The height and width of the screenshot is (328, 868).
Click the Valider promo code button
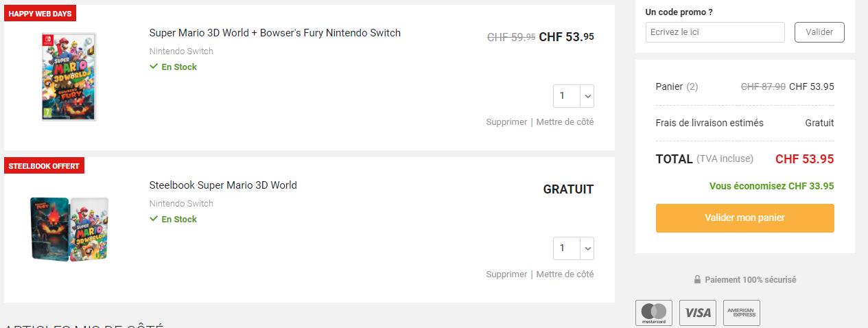click(819, 32)
